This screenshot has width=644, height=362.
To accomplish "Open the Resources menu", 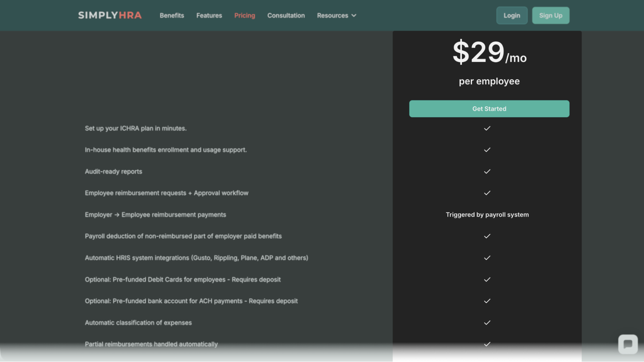I will point(332,15).
